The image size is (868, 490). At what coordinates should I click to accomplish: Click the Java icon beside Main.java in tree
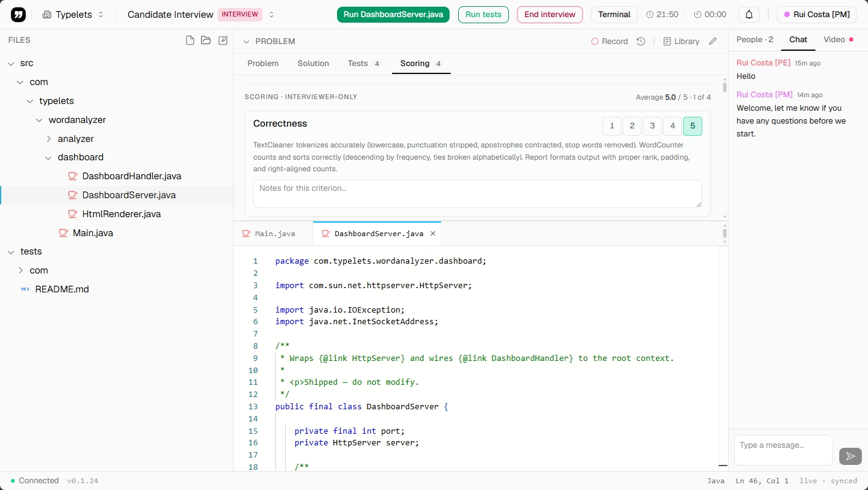[63, 233]
